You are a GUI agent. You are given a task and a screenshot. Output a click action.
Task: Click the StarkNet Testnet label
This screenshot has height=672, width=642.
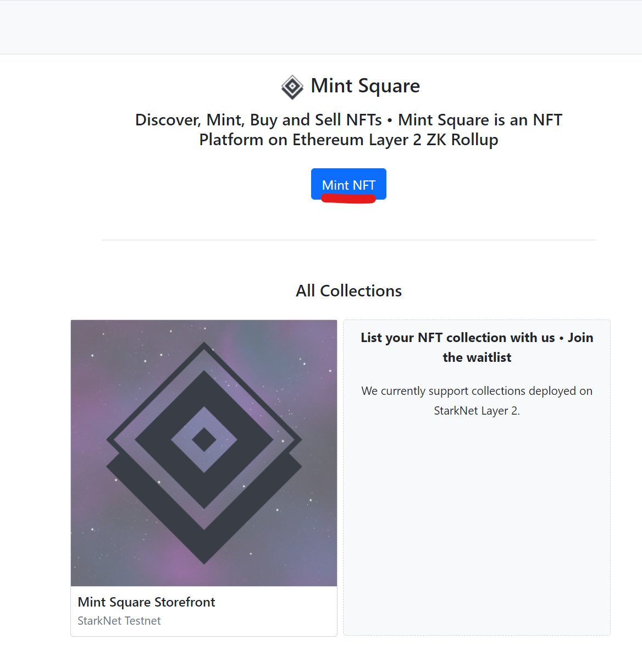[119, 620]
